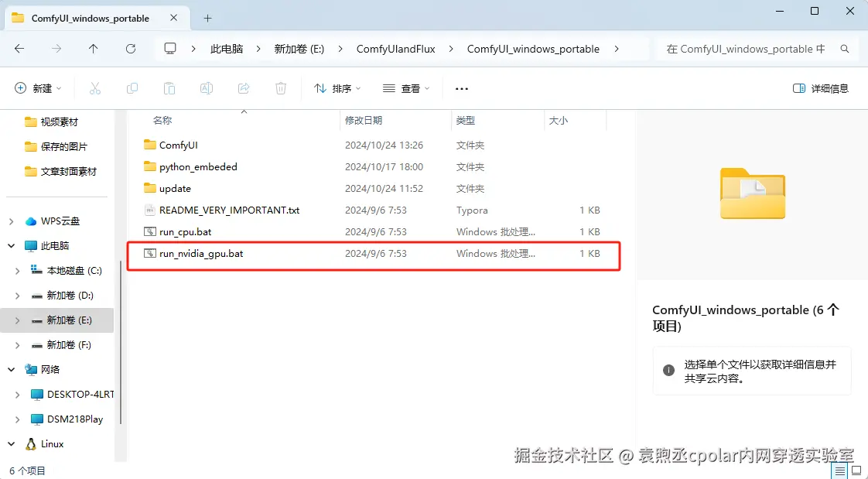The height and width of the screenshot is (479, 868).
Task: Go to ComfyUIandFlux in address bar
Action: (x=396, y=49)
